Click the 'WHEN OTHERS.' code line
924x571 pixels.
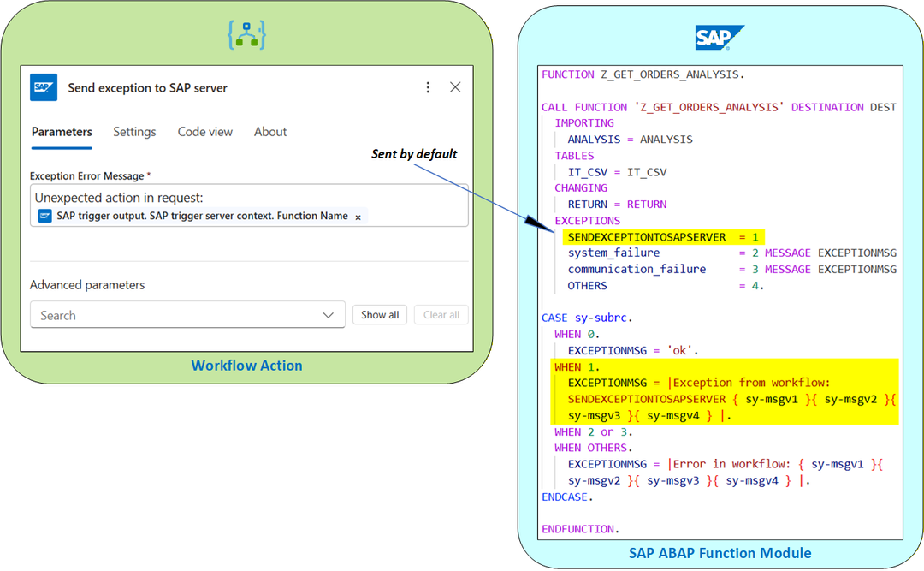594,448
